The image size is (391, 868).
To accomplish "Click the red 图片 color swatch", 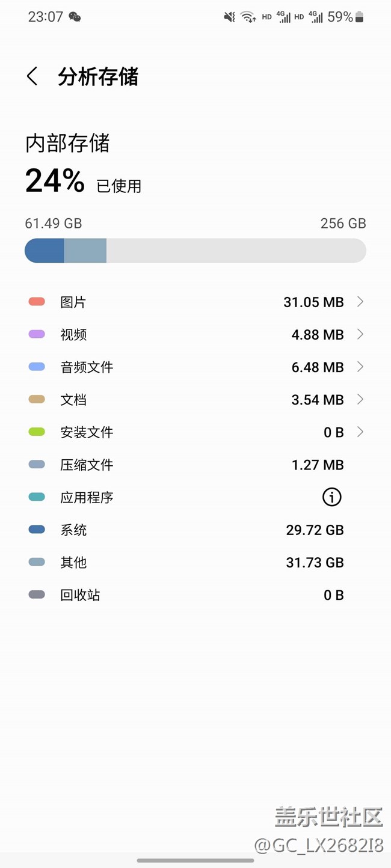I will (37, 302).
